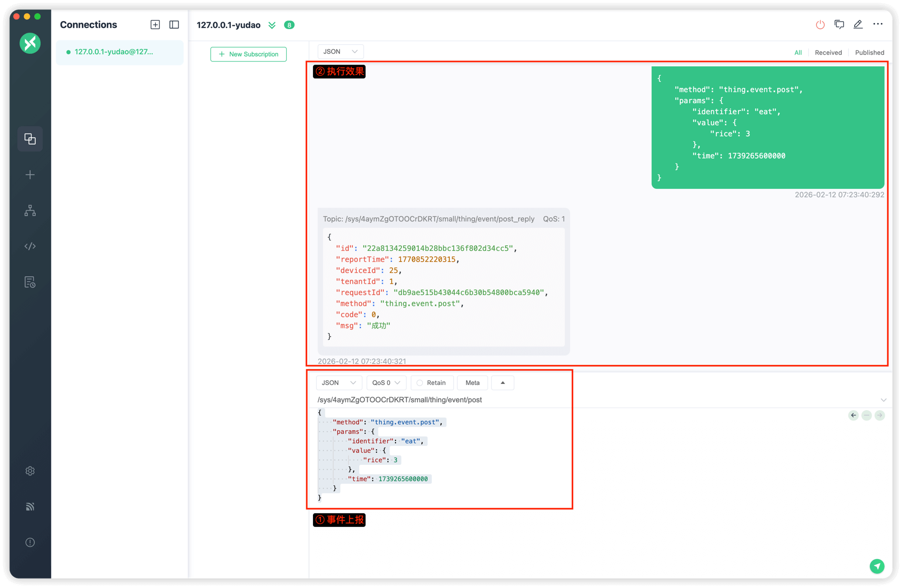Open Settings gear in left sidebar
The image size is (902, 588).
pyautogui.click(x=30, y=471)
